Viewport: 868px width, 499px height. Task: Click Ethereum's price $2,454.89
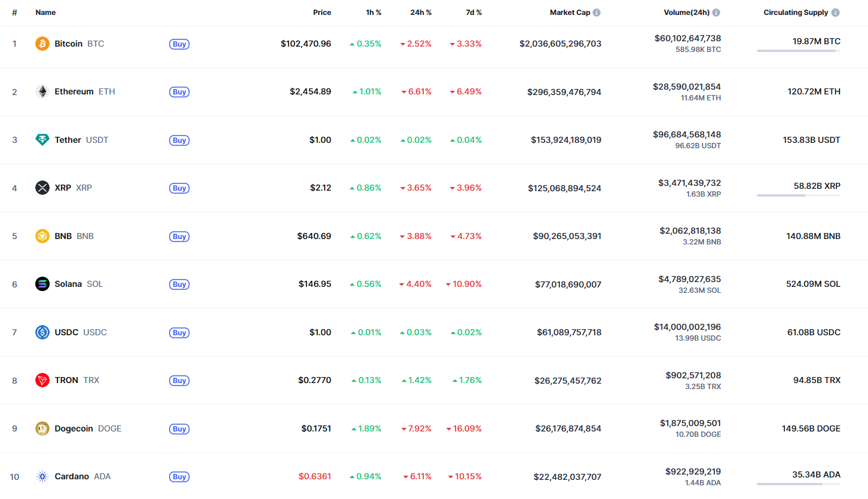(311, 91)
